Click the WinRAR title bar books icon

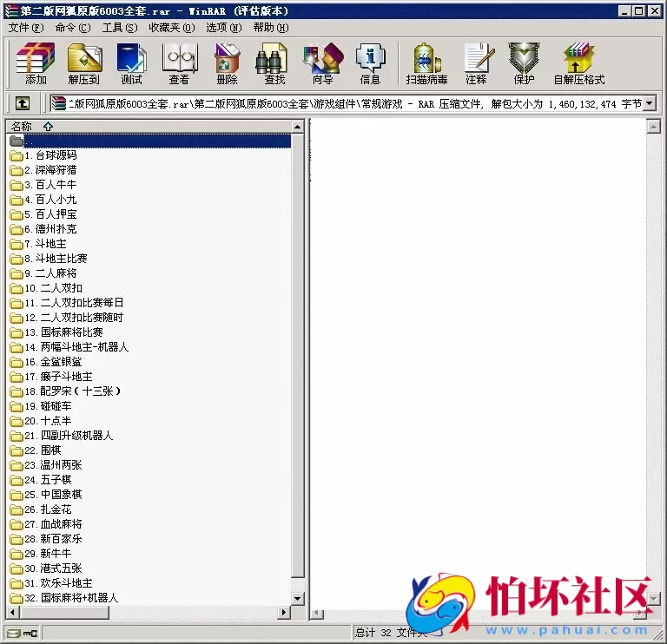[11, 10]
